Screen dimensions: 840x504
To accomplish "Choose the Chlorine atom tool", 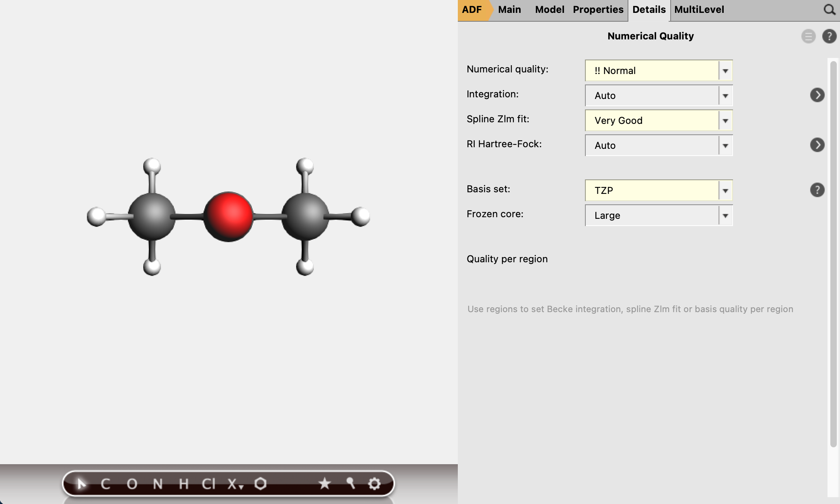I will (208, 483).
